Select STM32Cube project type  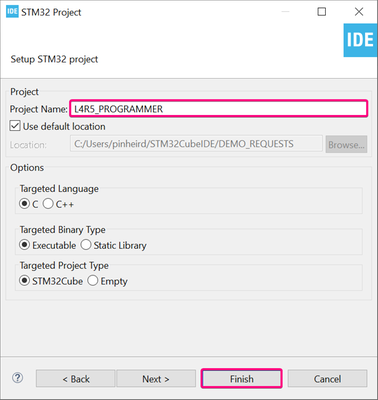24,281
